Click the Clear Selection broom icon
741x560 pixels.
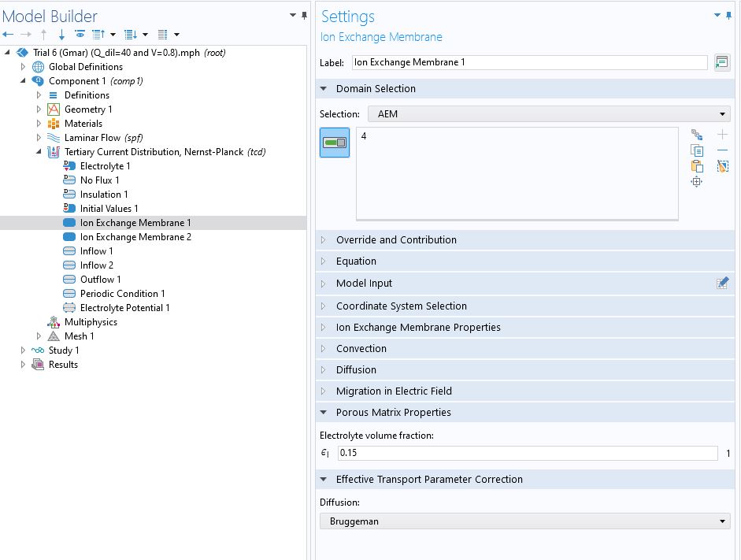pyautogui.click(x=722, y=166)
